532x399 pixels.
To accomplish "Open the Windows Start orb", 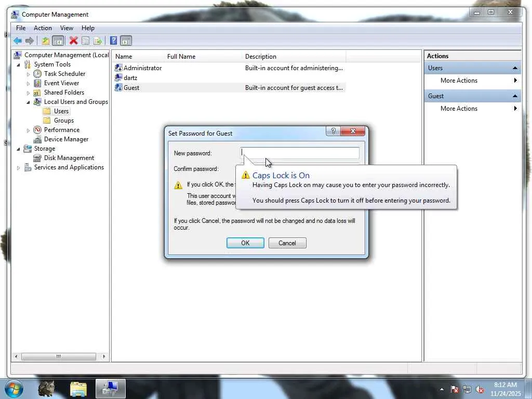I will pos(14,389).
